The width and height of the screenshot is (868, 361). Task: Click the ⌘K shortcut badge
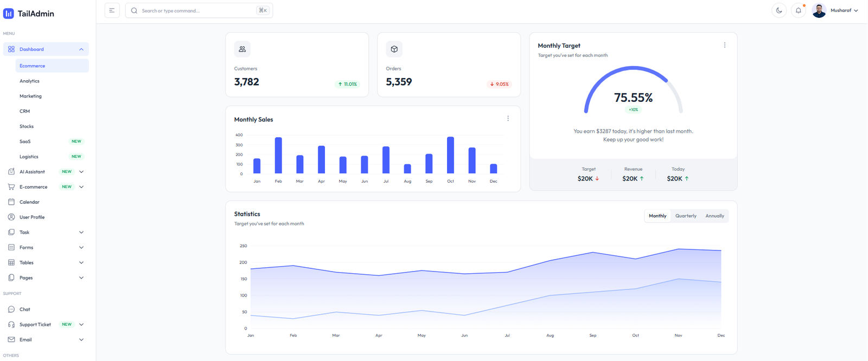[263, 10]
